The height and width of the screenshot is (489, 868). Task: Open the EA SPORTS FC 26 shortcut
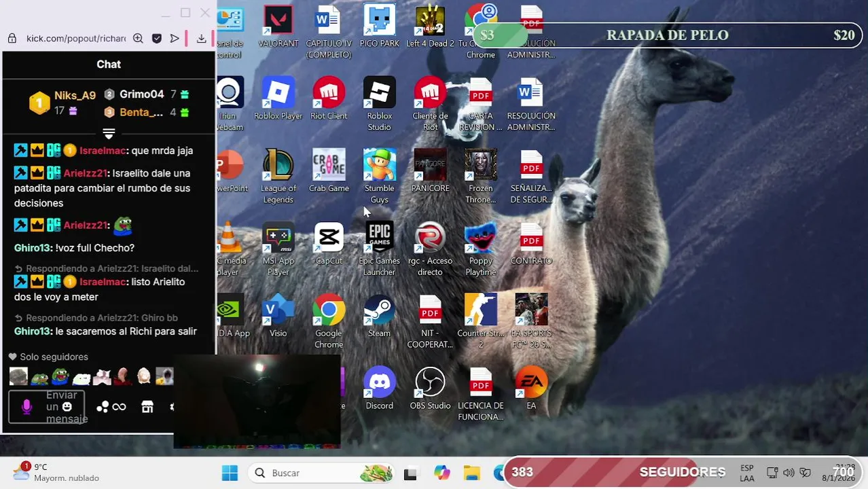coord(531,322)
